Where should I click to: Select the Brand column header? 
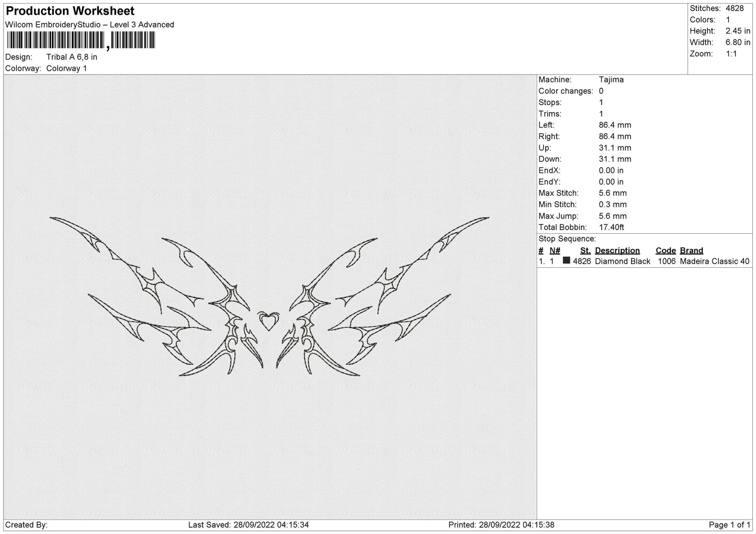click(x=692, y=250)
